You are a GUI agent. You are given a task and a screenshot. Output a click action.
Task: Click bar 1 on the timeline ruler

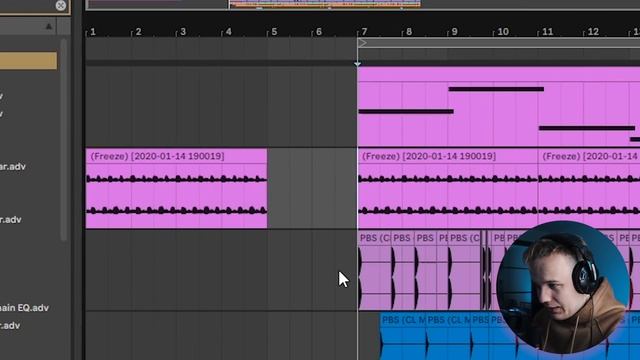93,31
